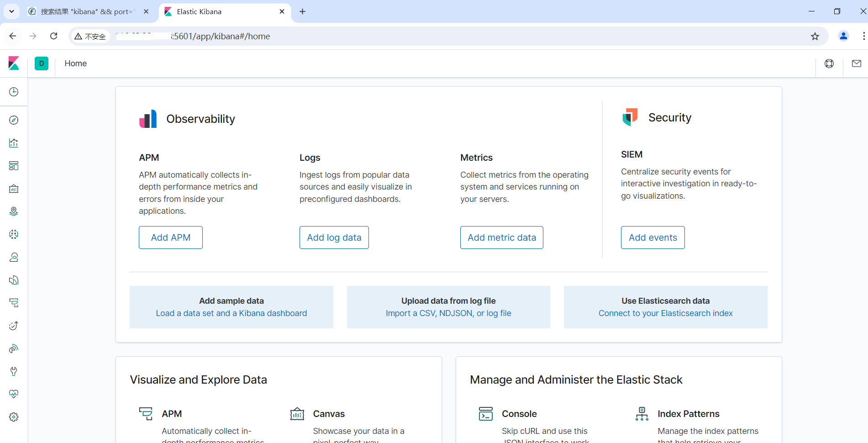Open Dev Tools wrench icon in sidebar
The width and height of the screenshot is (868, 443).
[x=14, y=371]
